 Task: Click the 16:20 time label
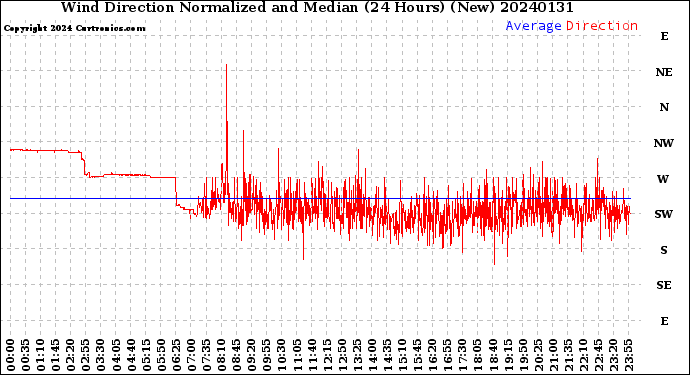(x=433, y=355)
